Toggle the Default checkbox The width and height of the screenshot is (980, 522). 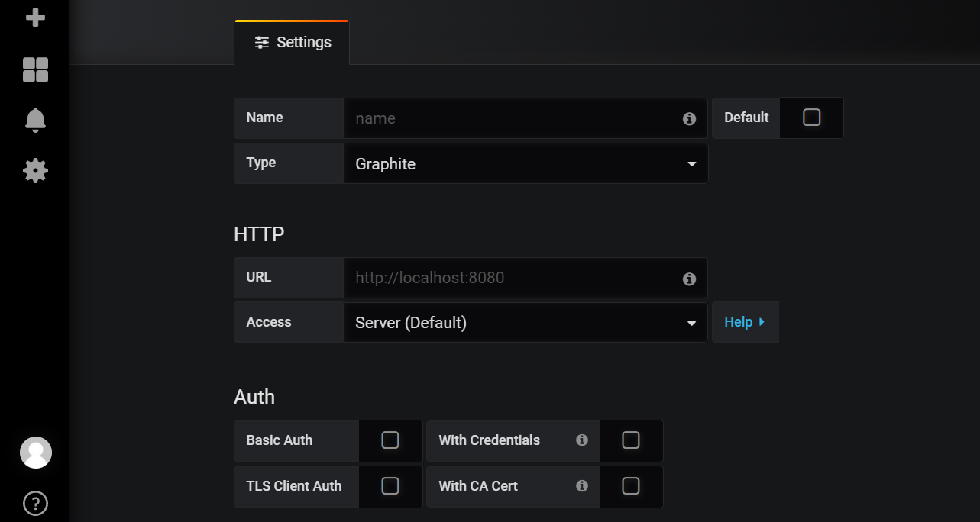coord(812,118)
